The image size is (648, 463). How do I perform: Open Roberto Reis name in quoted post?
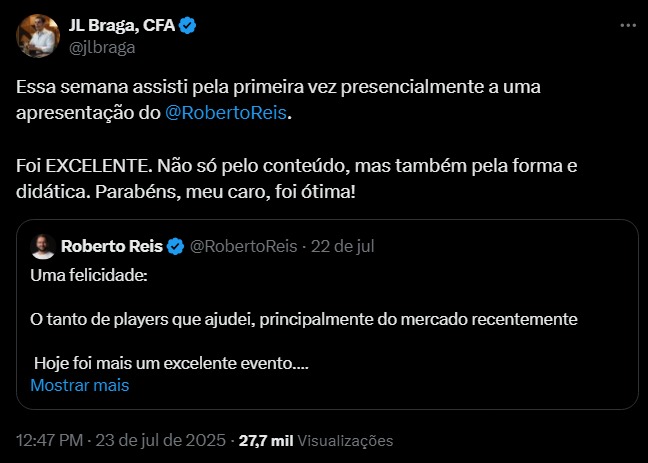click(x=111, y=246)
